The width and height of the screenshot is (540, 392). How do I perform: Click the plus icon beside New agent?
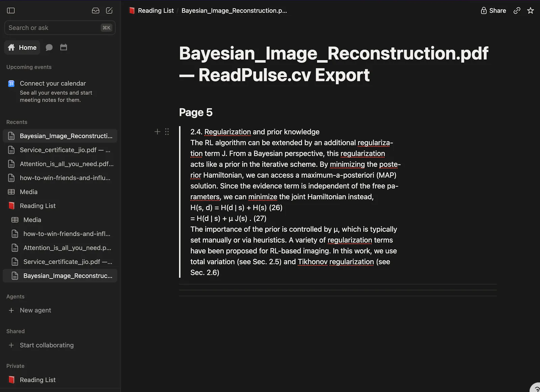[11, 310]
